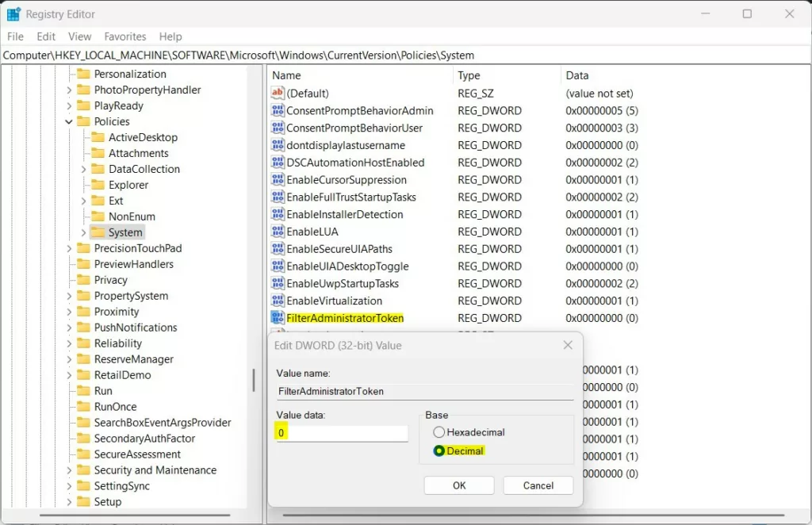
Task: Sort values by the Type column header
Action: coord(507,75)
